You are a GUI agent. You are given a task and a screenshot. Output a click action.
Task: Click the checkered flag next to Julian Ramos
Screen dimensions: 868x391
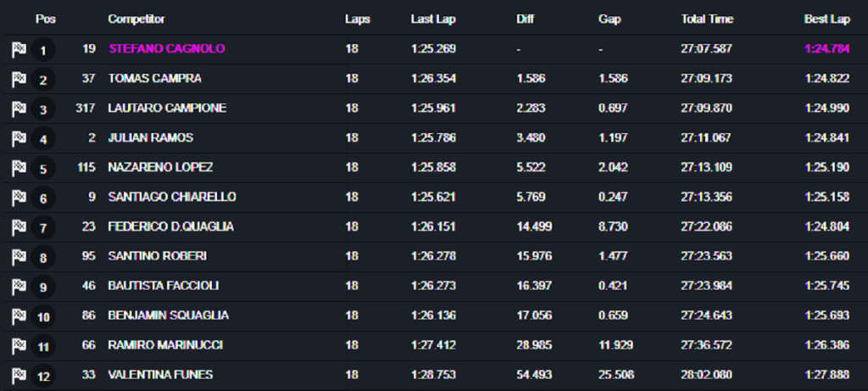[19, 139]
